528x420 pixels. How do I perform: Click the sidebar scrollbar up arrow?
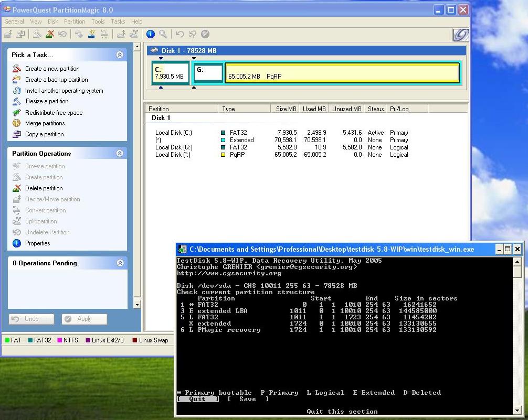(x=137, y=47)
